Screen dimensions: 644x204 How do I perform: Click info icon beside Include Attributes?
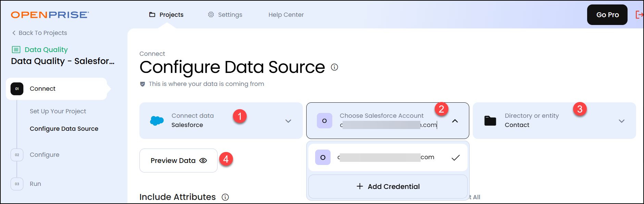pos(225,197)
